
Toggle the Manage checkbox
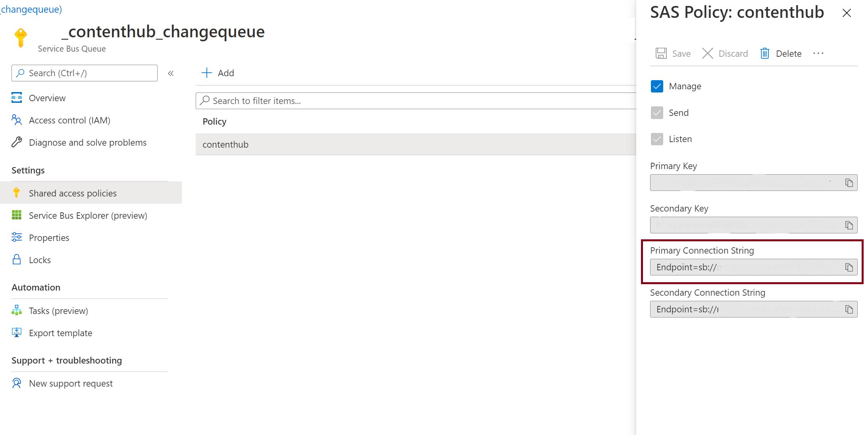657,86
